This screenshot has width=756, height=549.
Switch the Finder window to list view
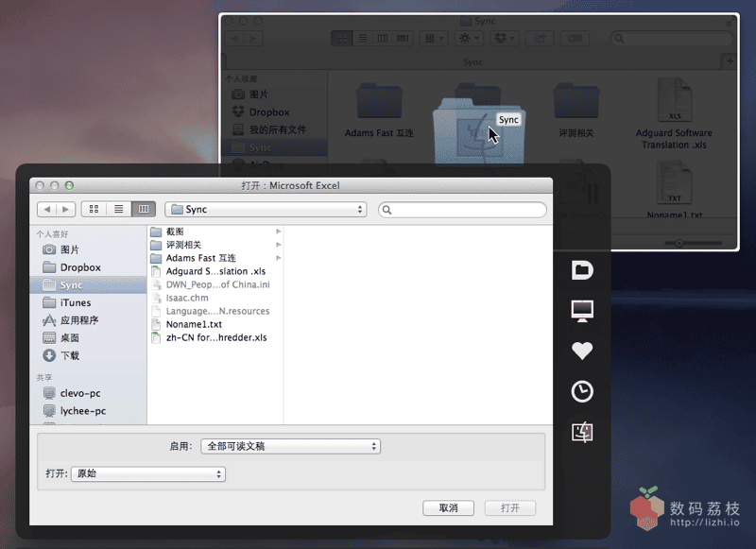tap(363, 38)
